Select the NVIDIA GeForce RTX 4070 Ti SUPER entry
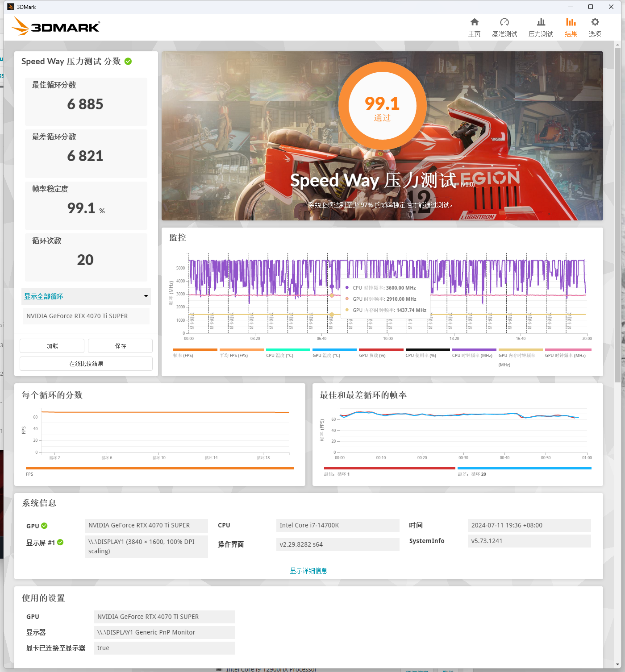 (x=86, y=316)
